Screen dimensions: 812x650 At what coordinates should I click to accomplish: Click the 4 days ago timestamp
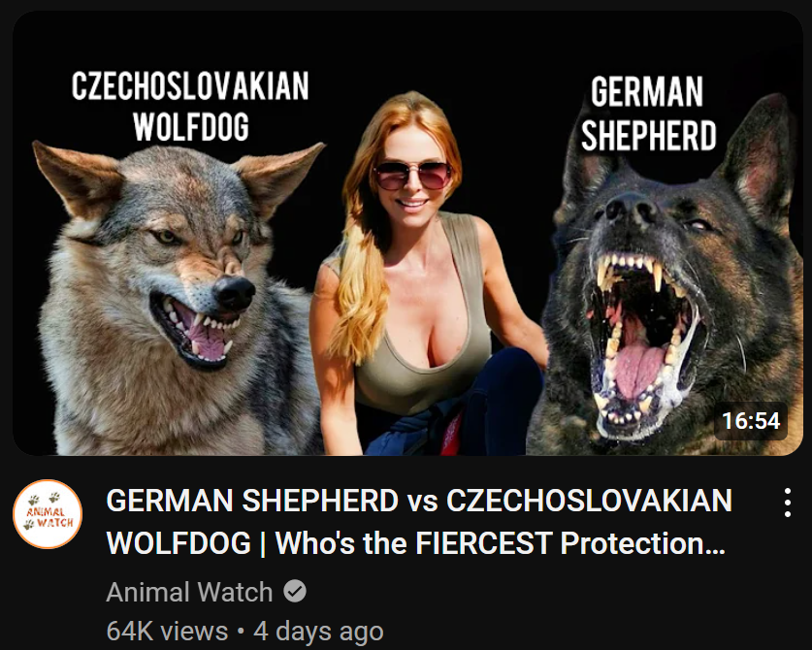318,631
